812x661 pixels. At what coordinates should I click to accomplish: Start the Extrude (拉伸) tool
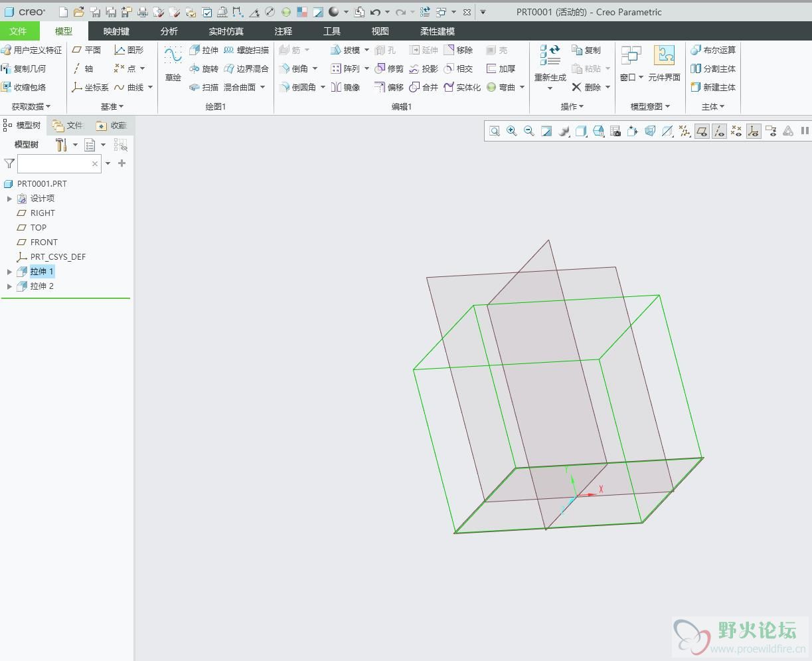click(204, 50)
